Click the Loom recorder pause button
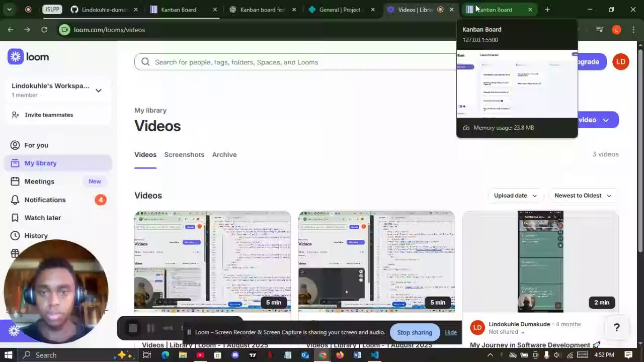The image size is (644, 362). pos(150,328)
